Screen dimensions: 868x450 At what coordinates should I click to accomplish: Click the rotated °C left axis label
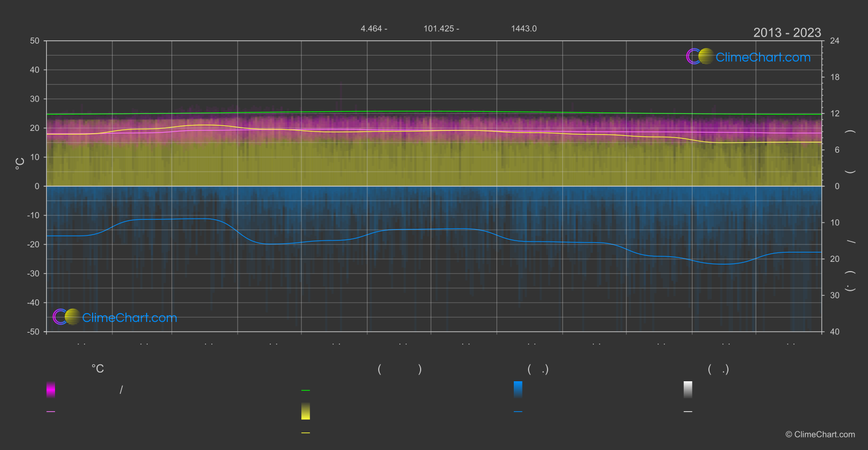click(20, 164)
